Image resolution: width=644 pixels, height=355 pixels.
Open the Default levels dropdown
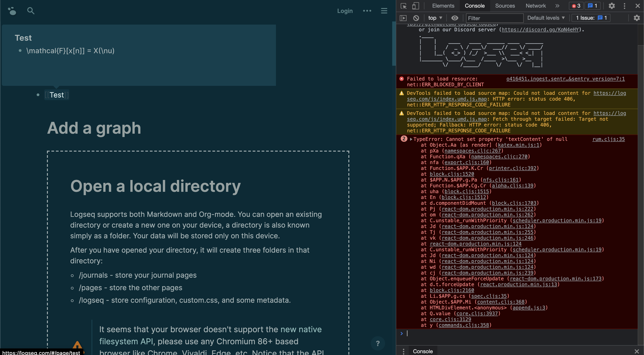tap(546, 18)
